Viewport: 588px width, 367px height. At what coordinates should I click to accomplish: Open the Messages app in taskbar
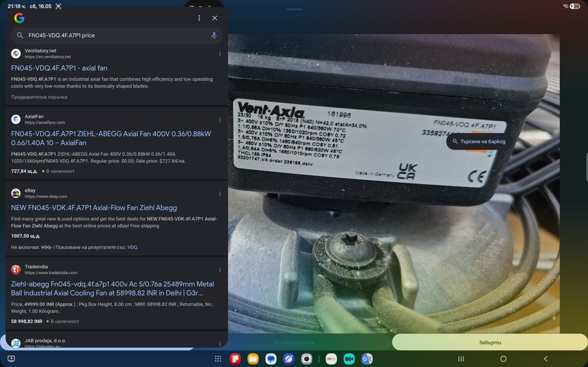(270, 359)
